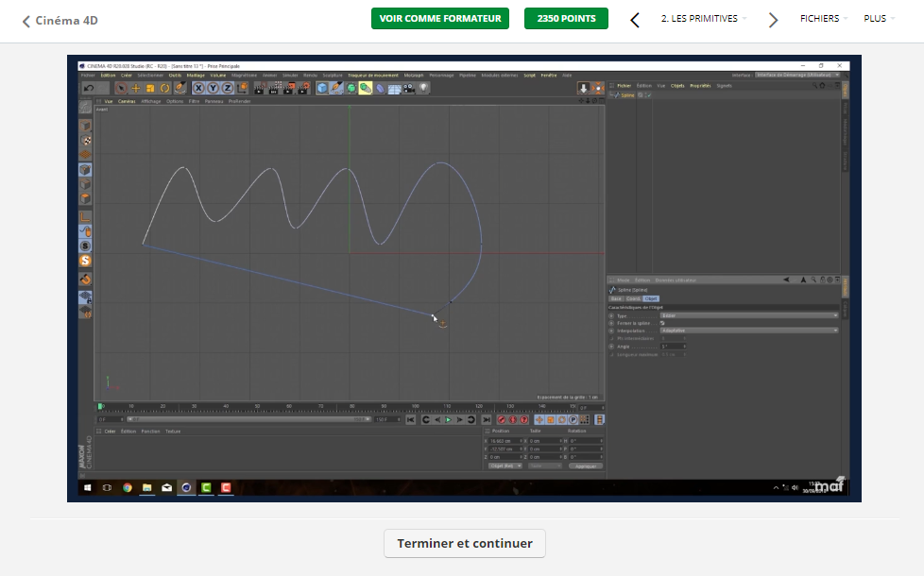Viewport: 924px width, 576px height.
Task: Go to the timeline start
Action: coord(411,420)
